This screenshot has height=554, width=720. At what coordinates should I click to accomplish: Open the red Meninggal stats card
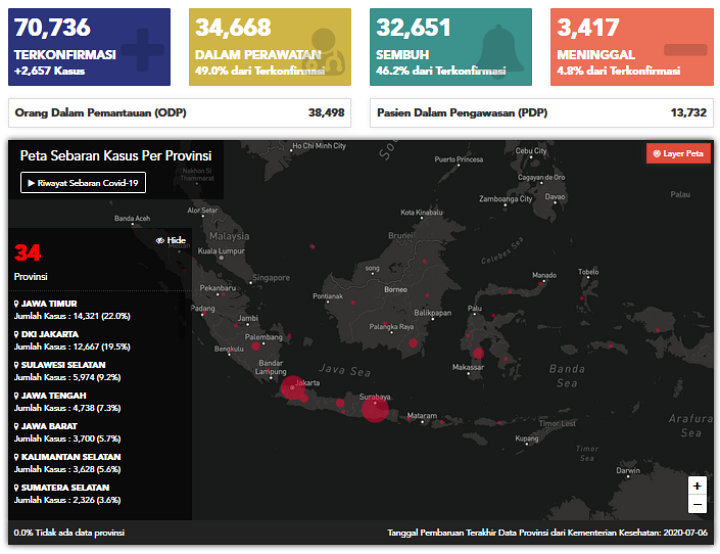(x=632, y=47)
